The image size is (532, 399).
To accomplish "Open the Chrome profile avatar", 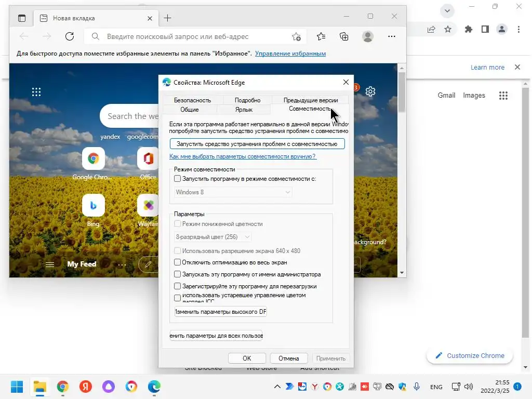I will tap(502, 29).
